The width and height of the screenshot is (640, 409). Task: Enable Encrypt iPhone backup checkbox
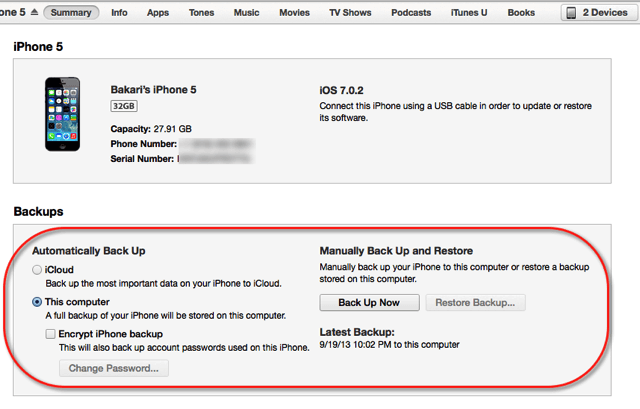[51, 334]
